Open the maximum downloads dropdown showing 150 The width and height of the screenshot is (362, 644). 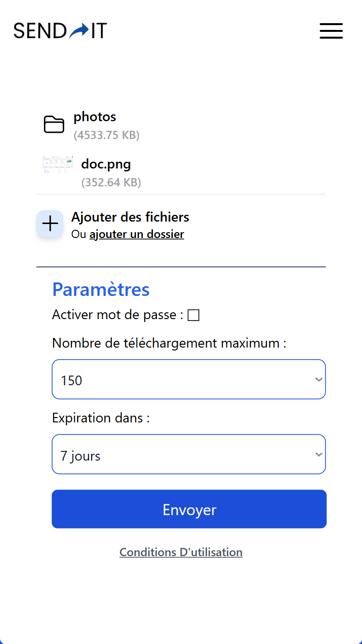tap(188, 379)
